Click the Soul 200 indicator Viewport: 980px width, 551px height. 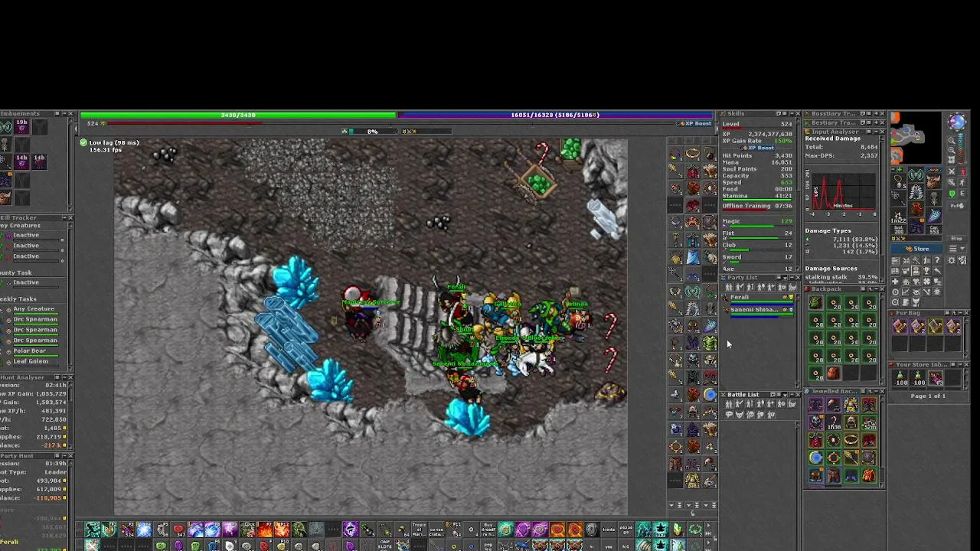coord(899,230)
